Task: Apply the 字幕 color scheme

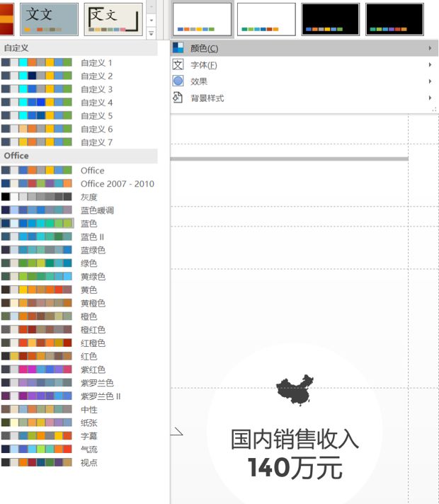Action: point(79,436)
